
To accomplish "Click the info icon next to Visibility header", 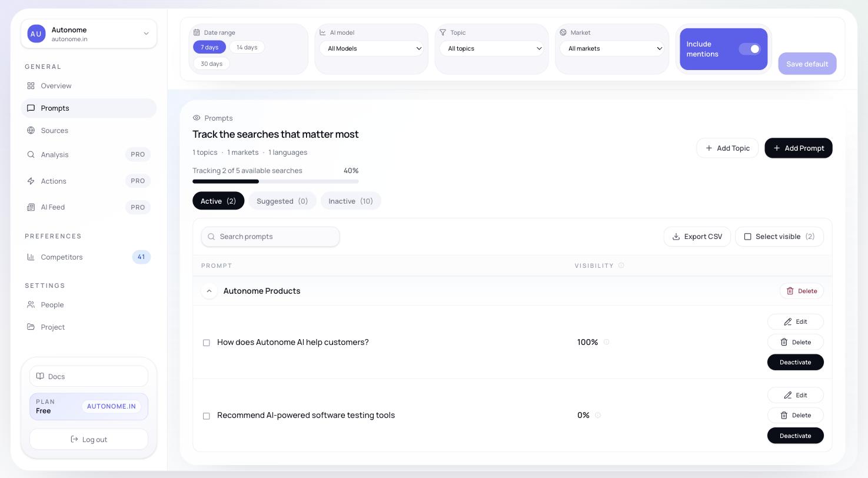I will coord(621,265).
